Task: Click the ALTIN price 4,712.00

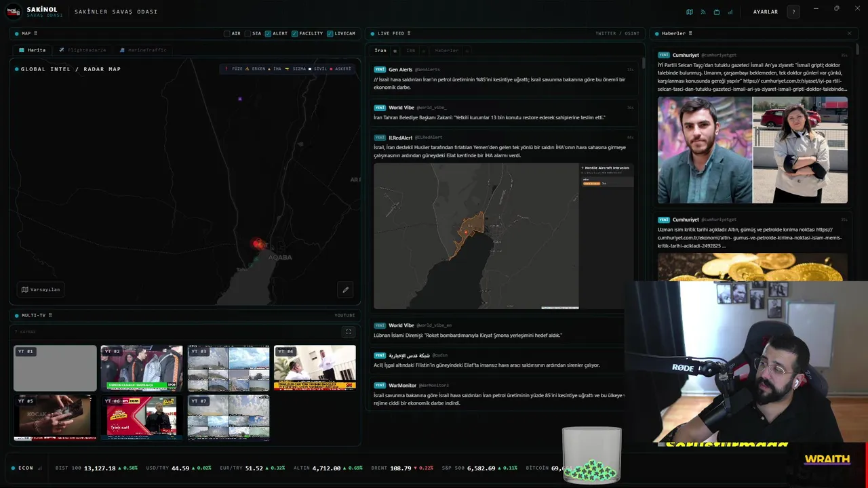Action: (x=327, y=468)
